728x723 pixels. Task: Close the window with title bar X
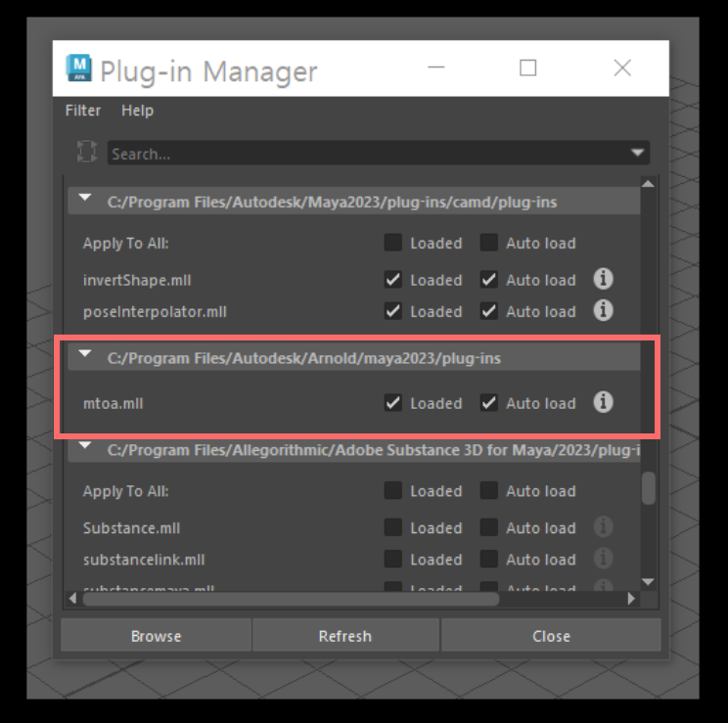pyautogui.click(x=622, y=68)
